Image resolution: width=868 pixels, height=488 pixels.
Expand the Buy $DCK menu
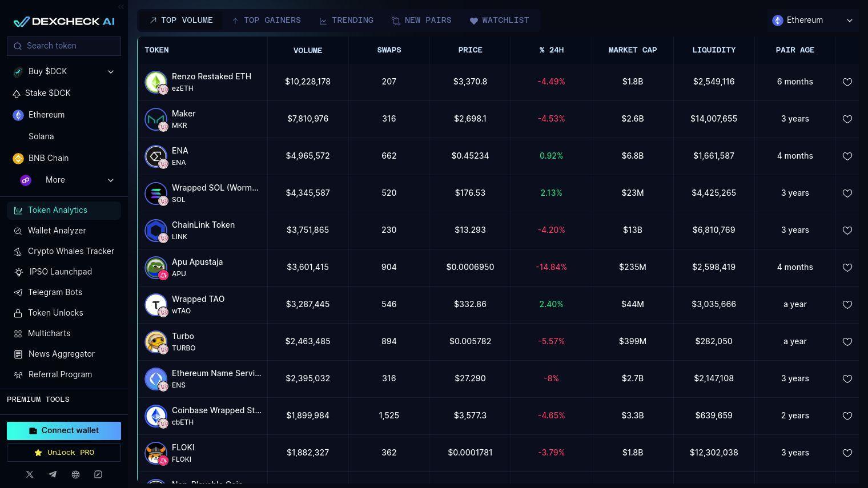(x=64, y=71)
